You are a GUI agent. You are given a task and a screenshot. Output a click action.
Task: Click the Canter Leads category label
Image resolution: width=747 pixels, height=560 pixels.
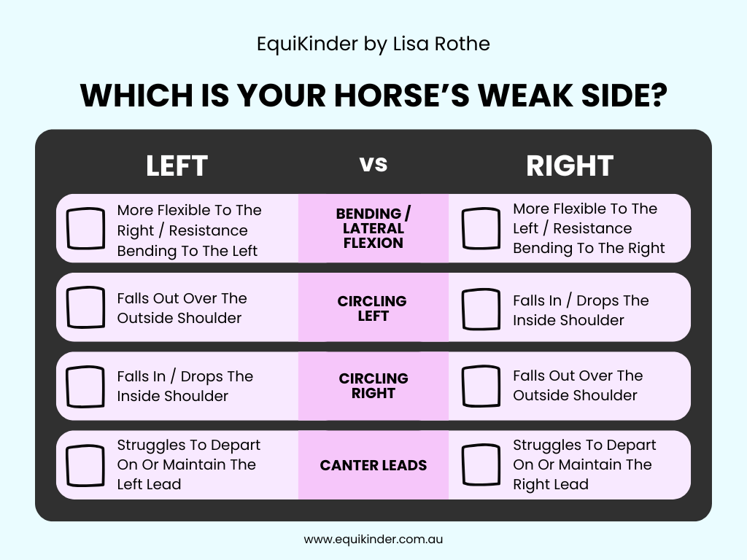click(373, 465)
